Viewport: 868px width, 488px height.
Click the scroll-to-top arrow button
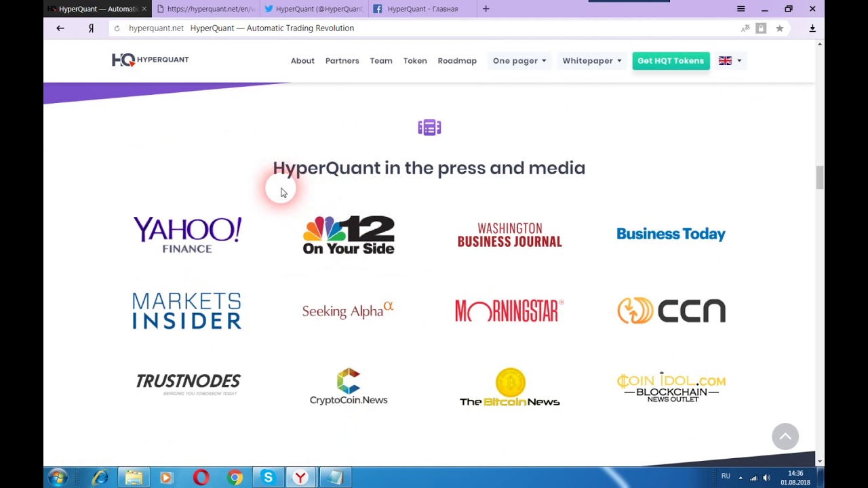785,436
